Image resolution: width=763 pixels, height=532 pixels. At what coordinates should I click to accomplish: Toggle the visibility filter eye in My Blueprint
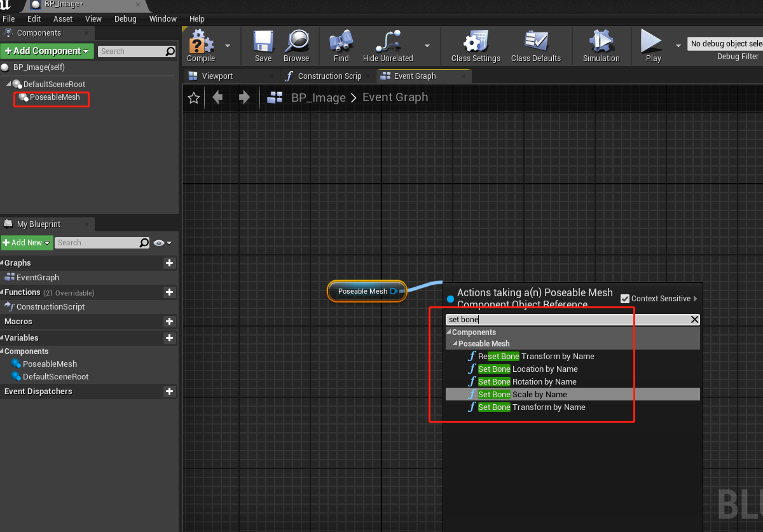point(159,242)
